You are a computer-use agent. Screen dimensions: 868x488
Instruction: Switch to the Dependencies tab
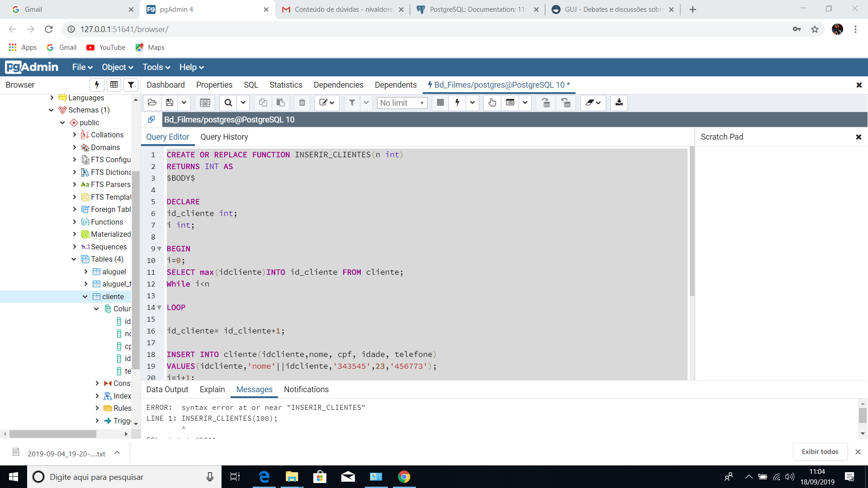[338, 85]
